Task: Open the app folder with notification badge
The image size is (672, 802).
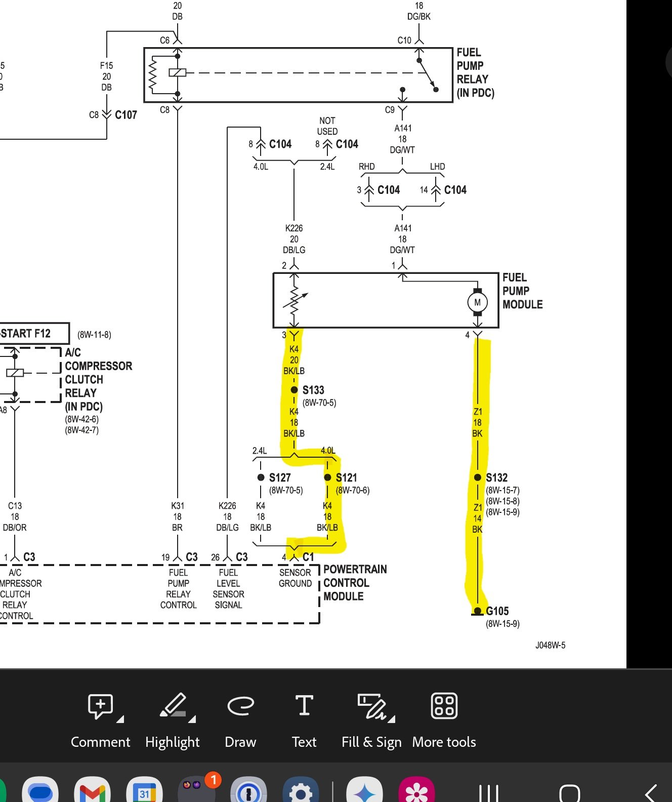Action: click(x=196, y=790)
